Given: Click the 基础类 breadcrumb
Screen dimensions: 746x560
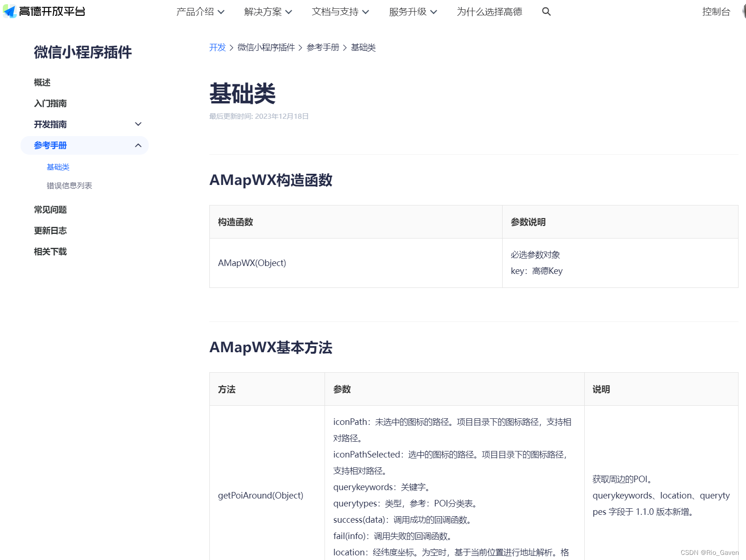Looking at the screenshot, I should coord(363,48).
